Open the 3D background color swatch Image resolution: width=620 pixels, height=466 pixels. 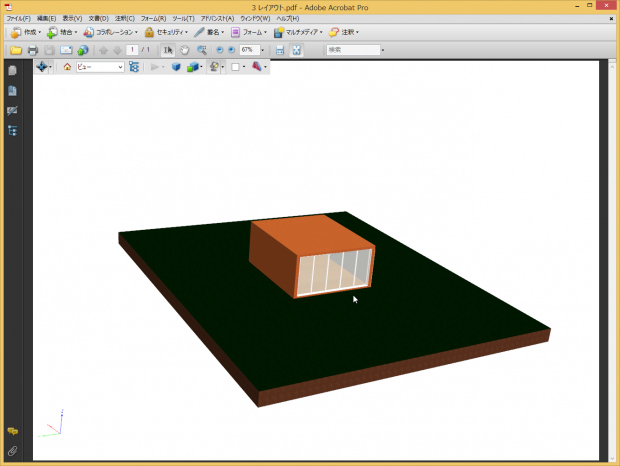point(235,67)
